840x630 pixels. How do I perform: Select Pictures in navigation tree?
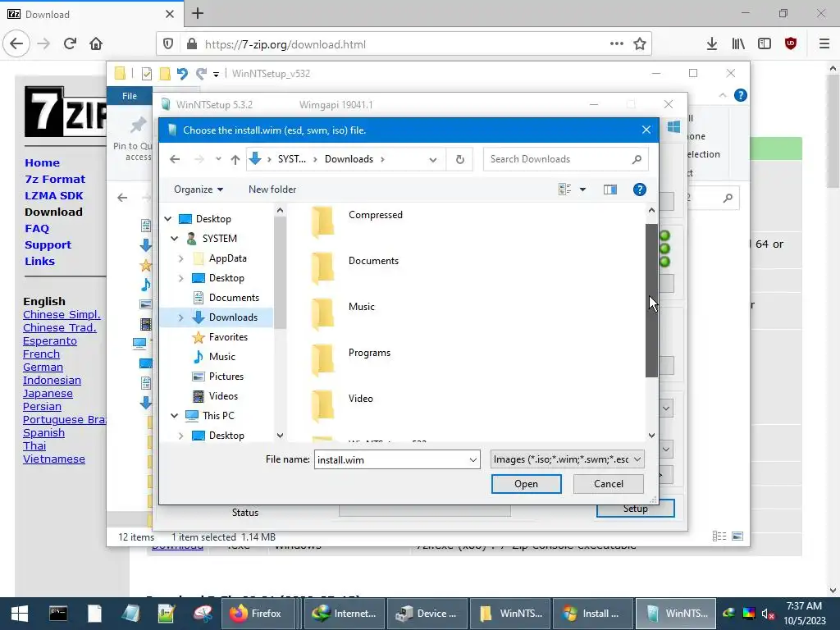point(226,376)
